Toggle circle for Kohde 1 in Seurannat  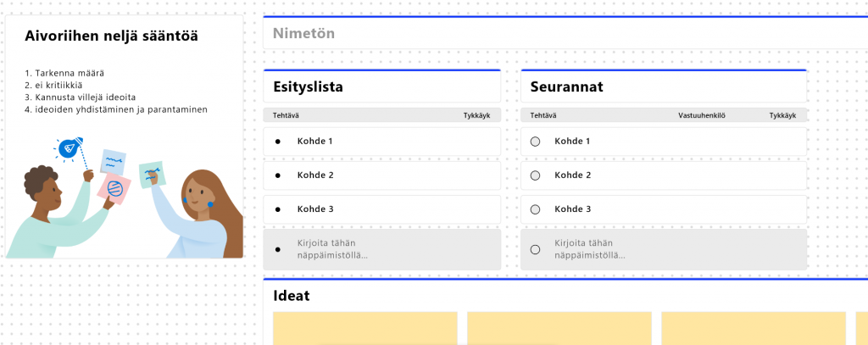click(x=535, y=142)
